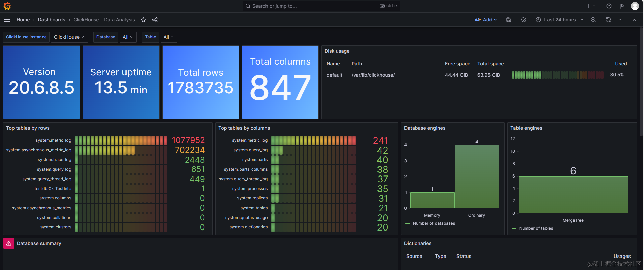Sort Dictionaries by Source column
Screen dimensions: 644x270
[x=414, y=256]
